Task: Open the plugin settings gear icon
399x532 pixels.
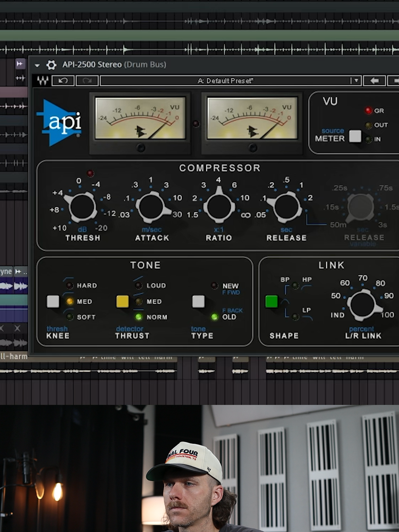Action: pyautogui.click(x=51, y=65)
